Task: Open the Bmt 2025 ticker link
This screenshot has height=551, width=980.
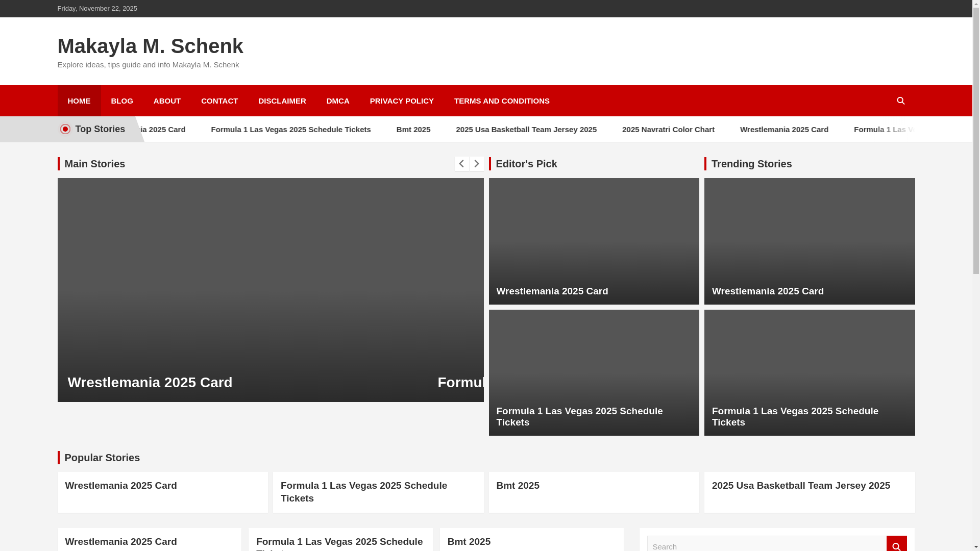Action: [413, 130]
